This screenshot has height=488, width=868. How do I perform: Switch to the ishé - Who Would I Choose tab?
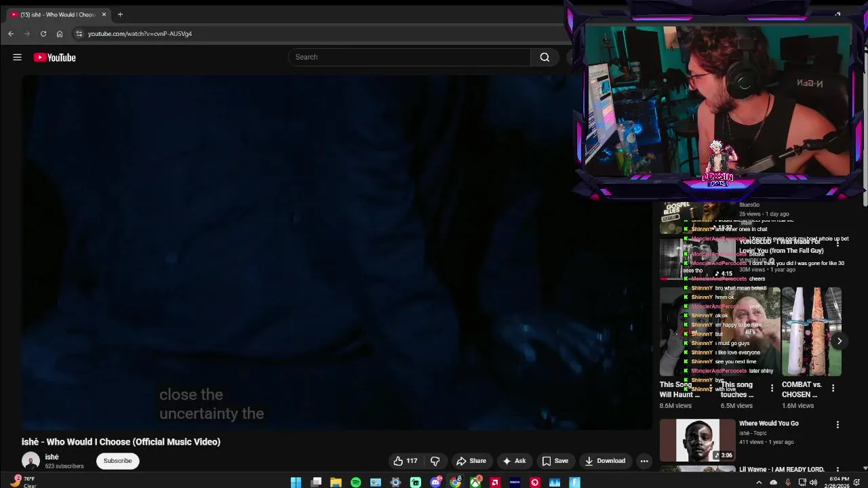click(58, 14)
